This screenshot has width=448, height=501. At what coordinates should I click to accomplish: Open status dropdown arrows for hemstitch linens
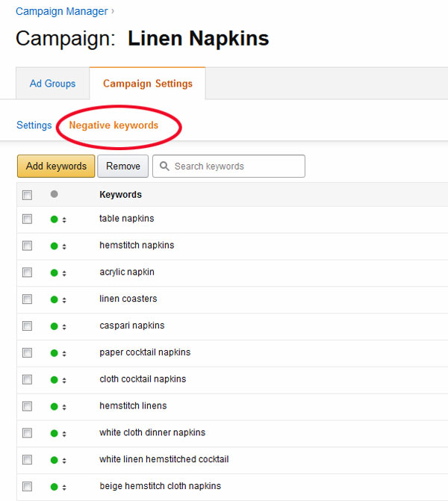coord(64,407)
